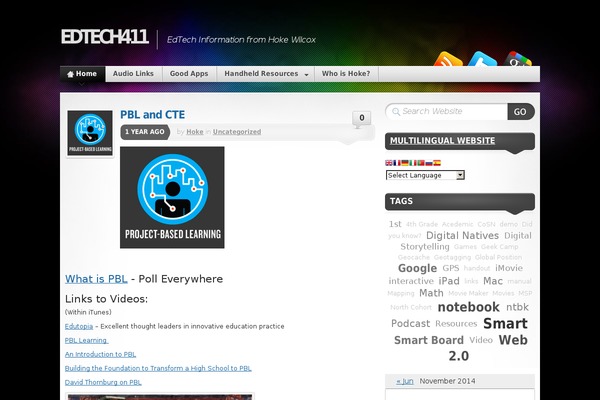Select the Web 2.0 tag
Viewport: 600px width, 400px height.
[x=488, y=348]
